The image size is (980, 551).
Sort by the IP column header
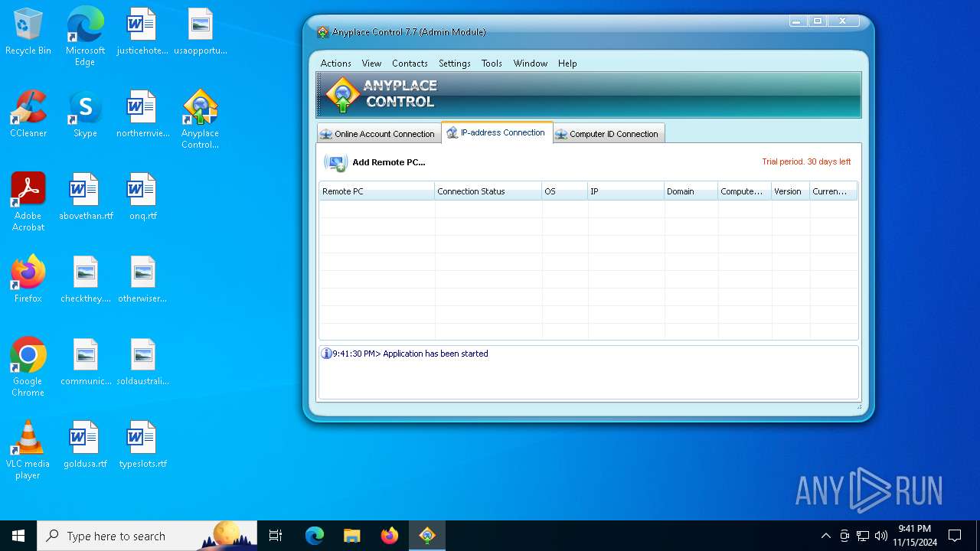click(x=626, y=191)
